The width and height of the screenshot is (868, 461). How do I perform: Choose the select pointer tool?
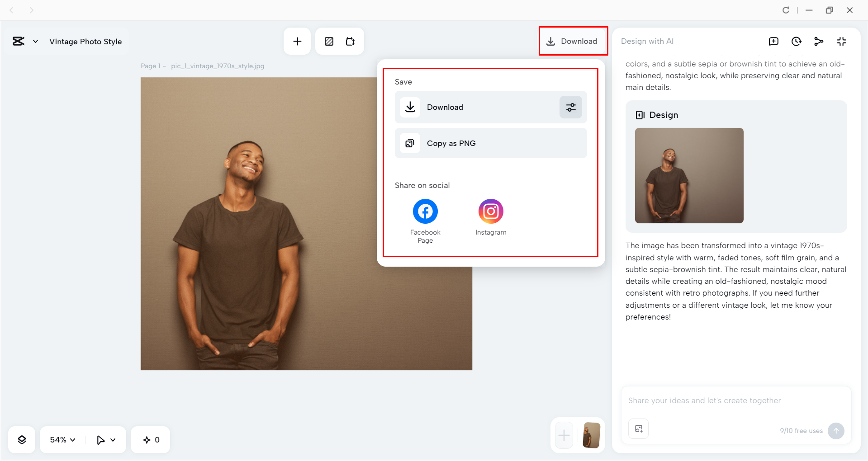[100, 440]
